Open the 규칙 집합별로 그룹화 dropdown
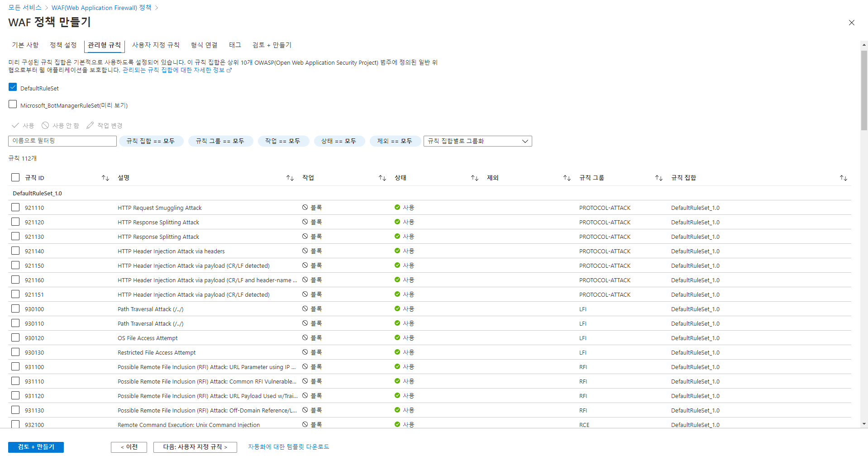868x460 pixels. 477,141
